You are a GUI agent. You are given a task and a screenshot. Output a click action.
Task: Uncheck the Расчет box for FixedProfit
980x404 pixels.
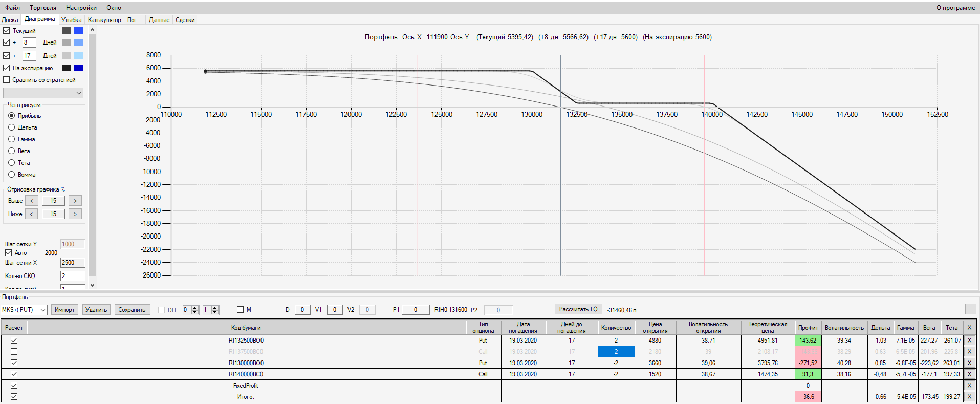pyautogui.click(x=14, y=386)
